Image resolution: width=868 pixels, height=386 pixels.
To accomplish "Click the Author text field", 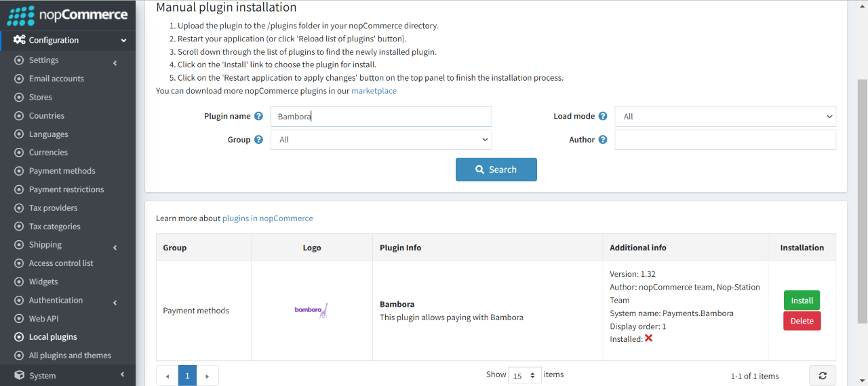I will pyautogui.click(x=725, y=140).
